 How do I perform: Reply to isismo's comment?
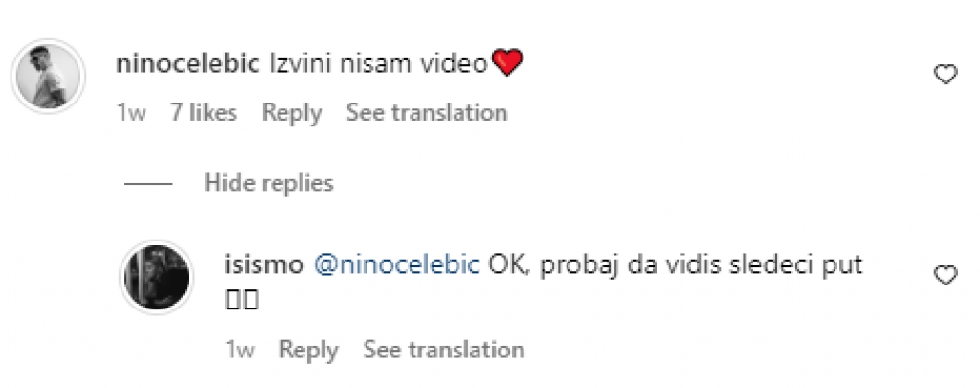pyautogui.click(x=308, y=350)
